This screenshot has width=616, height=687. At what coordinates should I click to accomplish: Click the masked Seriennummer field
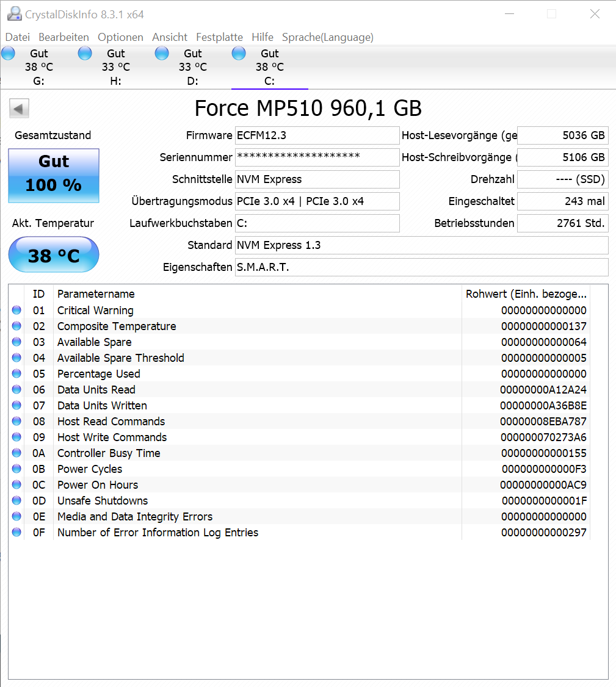click(317, 157)
